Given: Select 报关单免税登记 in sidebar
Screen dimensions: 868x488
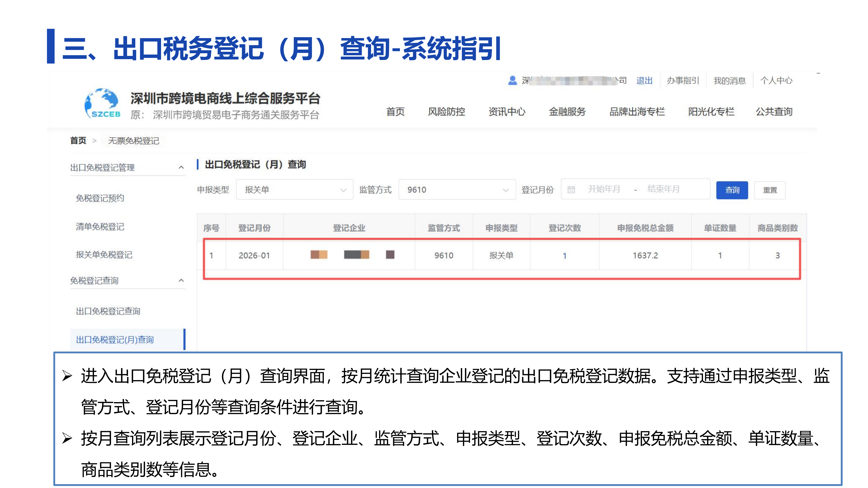Looking at the screenshot, I should [104, 255].
